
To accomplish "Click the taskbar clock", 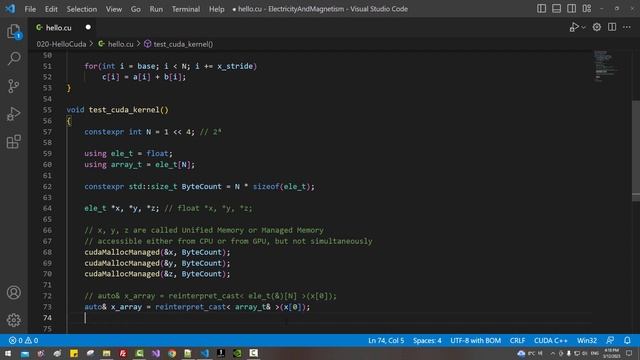I will click(x=611, y=353).
